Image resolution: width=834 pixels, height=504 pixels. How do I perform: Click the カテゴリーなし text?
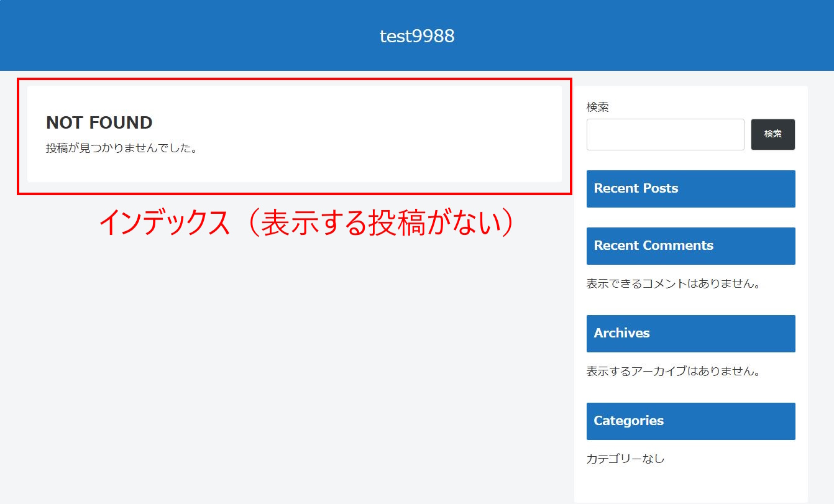625,459
